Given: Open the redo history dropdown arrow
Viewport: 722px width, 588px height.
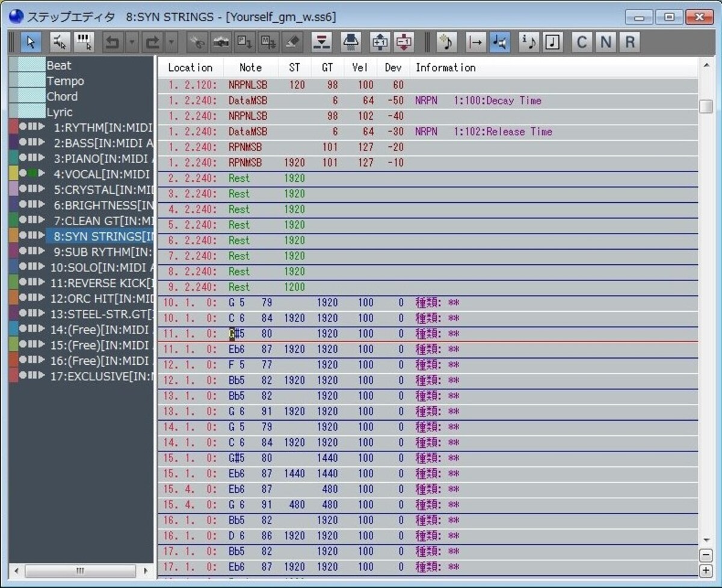Looking at the screenshot, I should point(171,42).
